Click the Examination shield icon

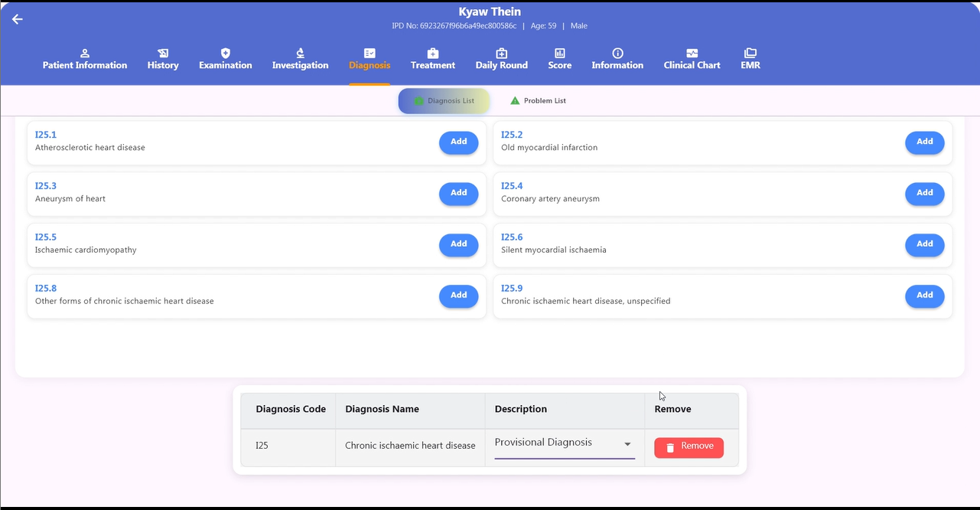[225, 53]
